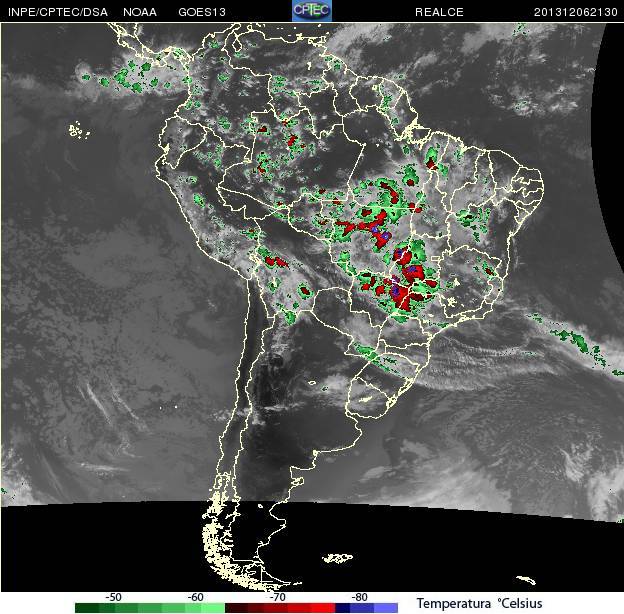Click the GOES13 satellite label
This screenshot has width=624, height=614.
tap(202, 12)
